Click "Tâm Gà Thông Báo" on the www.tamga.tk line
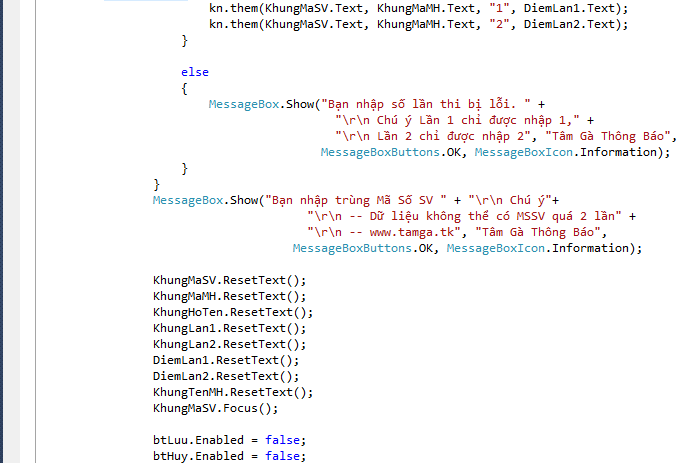The width and height of the screenshot is (682, 463). point(538,233)
